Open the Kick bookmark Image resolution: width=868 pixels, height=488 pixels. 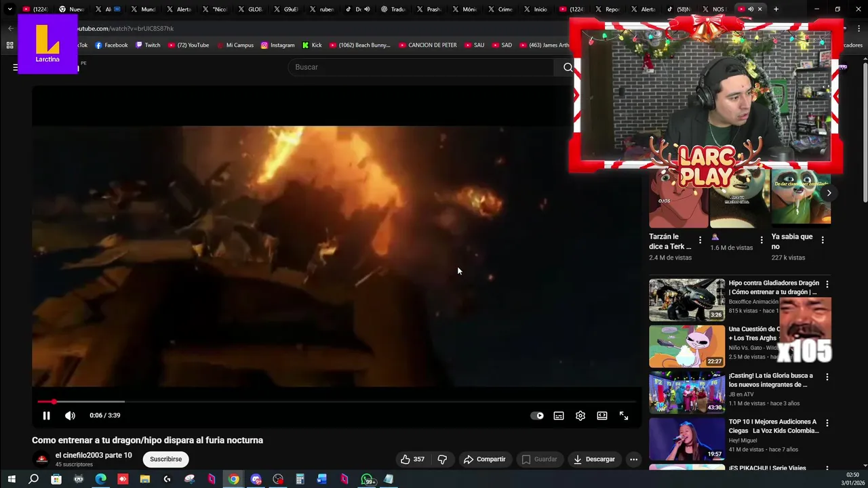point(312,45)
